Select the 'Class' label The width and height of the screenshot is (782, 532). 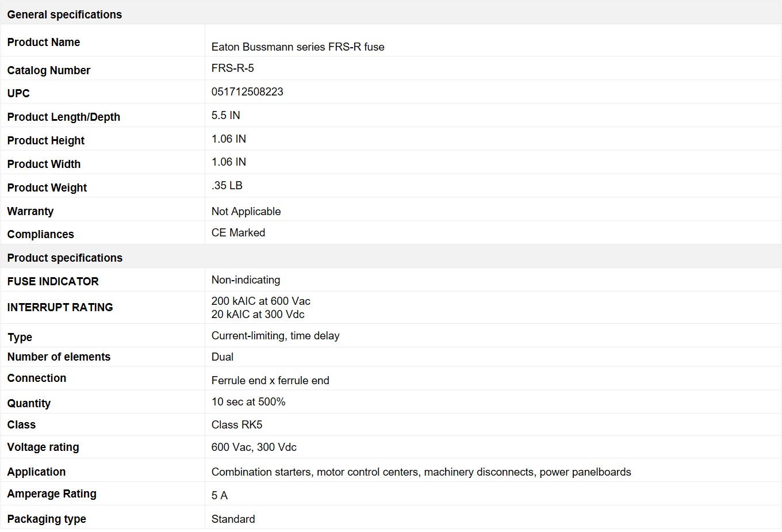coord(21,424)
